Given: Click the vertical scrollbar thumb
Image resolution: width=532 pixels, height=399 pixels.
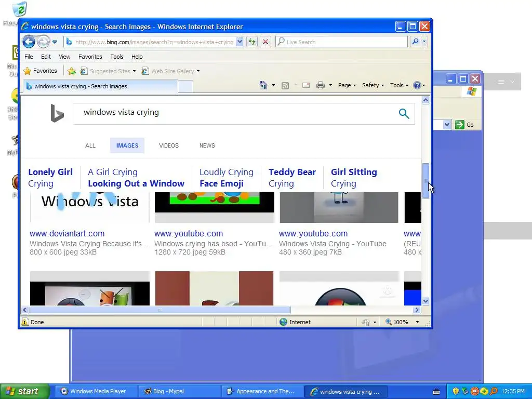Looking at the screenshot, I should [425, 181].
